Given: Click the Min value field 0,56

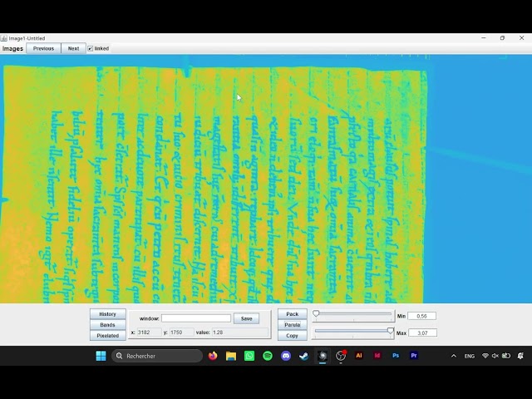Looking at the screenshot, I should click(x=421, y=316).
